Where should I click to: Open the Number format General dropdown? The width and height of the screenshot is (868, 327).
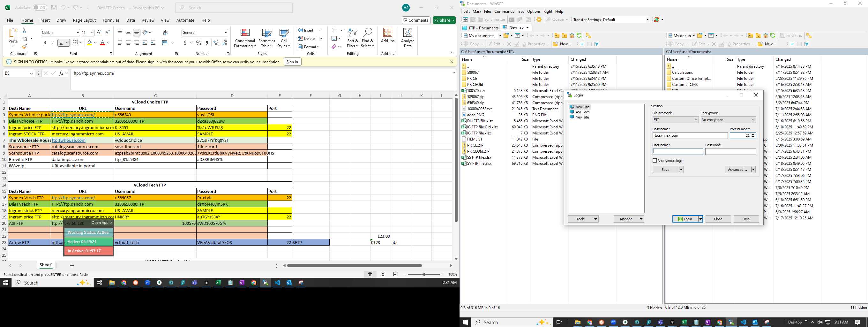(226, 32)
